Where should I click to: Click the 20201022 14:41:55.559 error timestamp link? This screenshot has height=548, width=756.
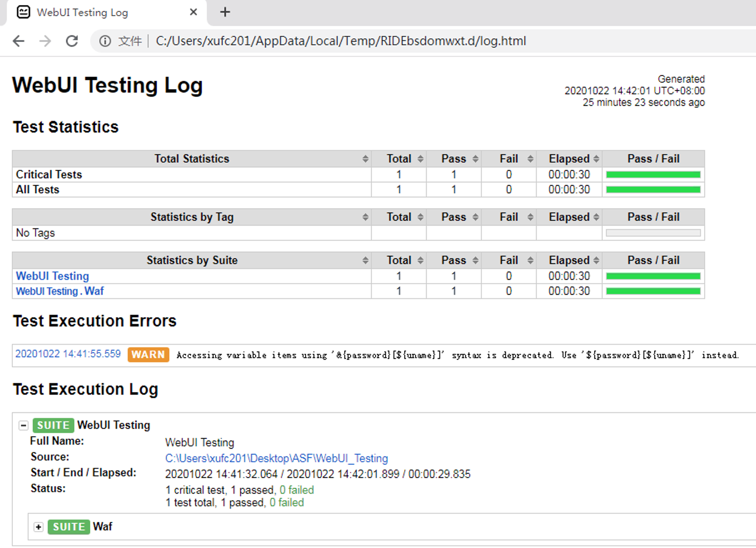pyautogui.click(x=68, y=354)
